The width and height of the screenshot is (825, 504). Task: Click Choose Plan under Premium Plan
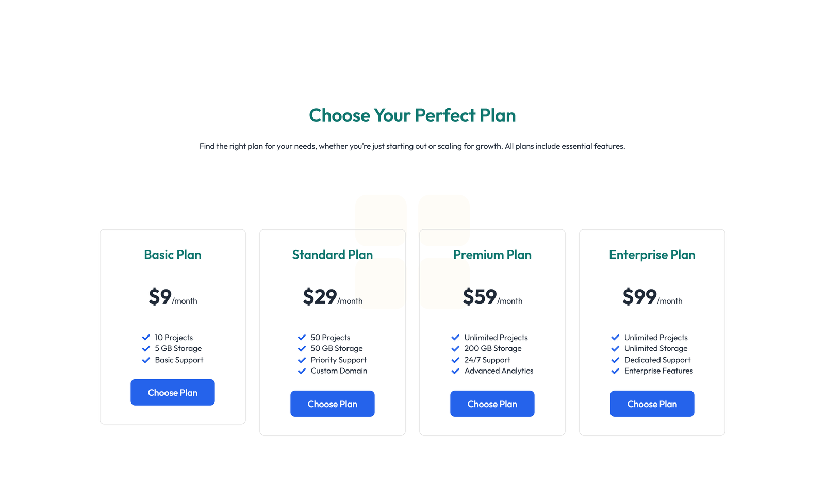click(492, 404)
